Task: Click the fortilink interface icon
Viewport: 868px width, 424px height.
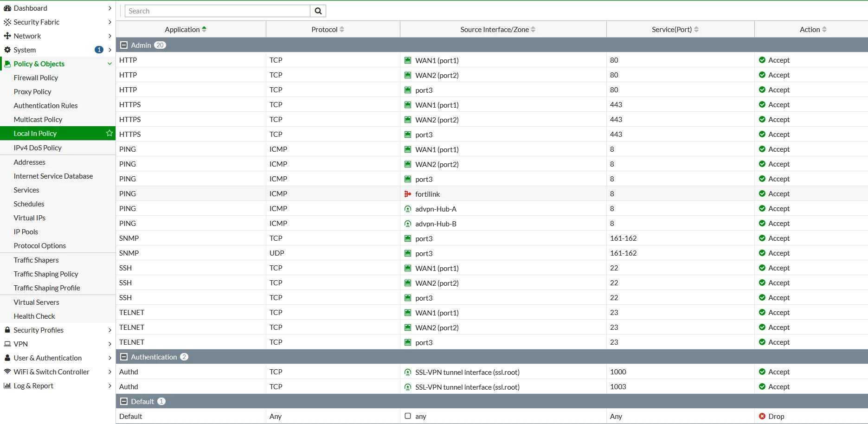Action: point(408,194)
